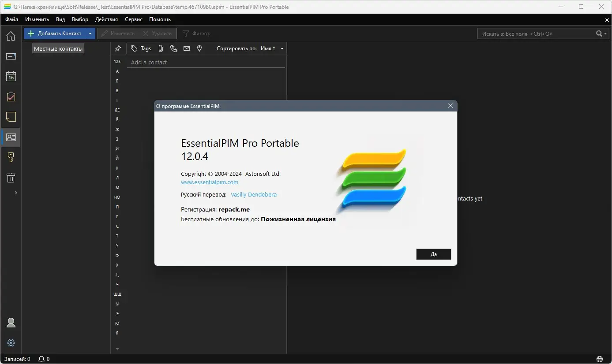Open settings via the gear icon
612x364 pixels.
click(11, 343)
